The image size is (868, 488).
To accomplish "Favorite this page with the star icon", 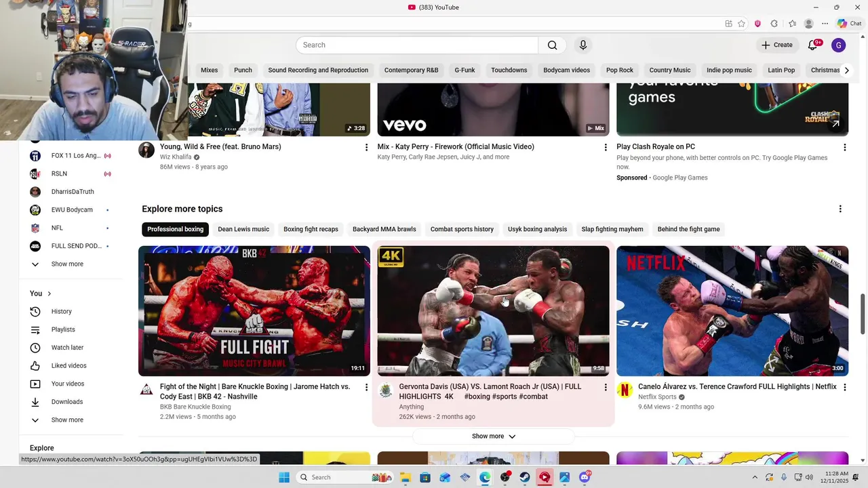I will (x=742, y=24).
